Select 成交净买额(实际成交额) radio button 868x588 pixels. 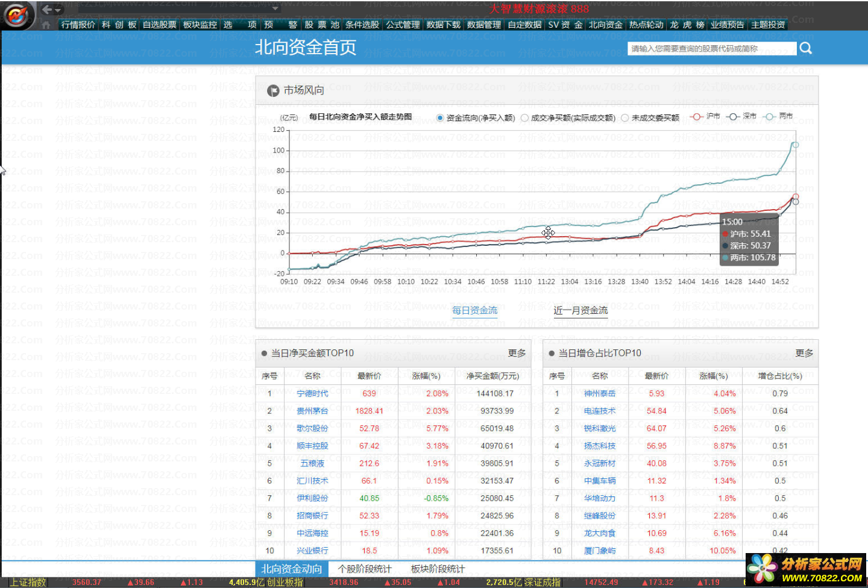tap(524, 118)
